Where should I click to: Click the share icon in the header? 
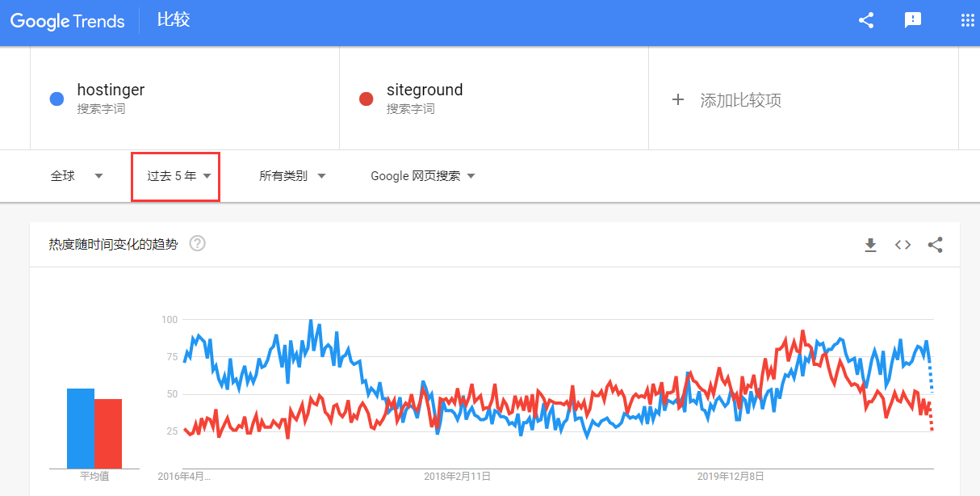click(x=866, y=21)
